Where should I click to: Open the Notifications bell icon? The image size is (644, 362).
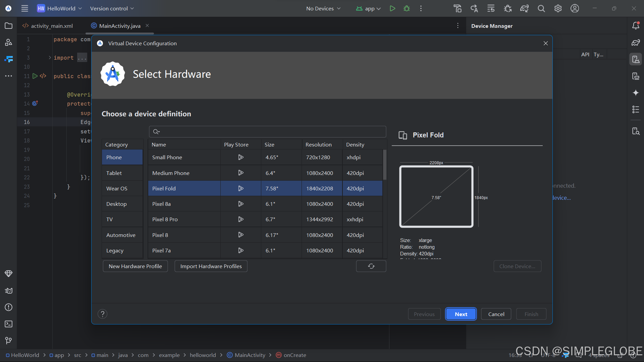(636, 26)
